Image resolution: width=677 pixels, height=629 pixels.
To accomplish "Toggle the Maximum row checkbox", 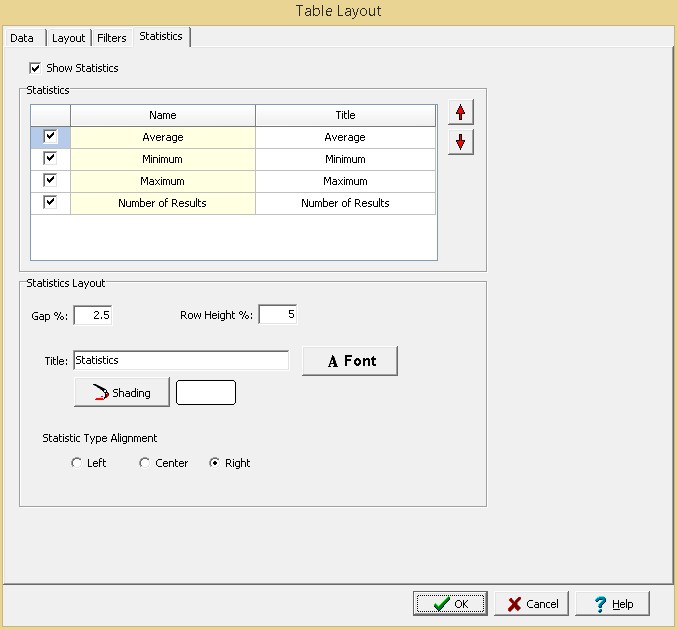I will coord(51,181).
